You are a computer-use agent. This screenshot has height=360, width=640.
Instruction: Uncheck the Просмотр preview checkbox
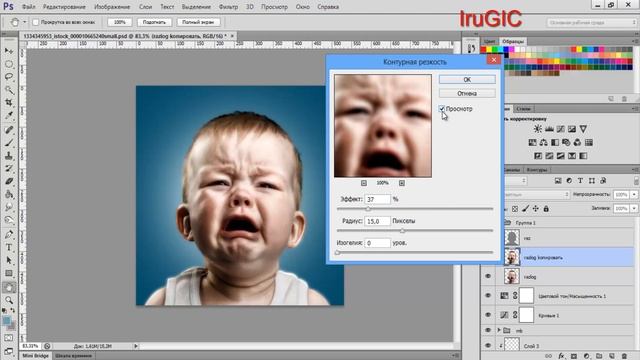[x=442, y=109]
